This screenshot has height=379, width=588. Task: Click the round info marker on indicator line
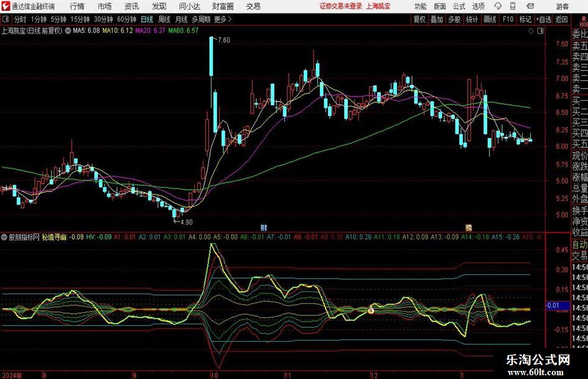click(371, 310)
